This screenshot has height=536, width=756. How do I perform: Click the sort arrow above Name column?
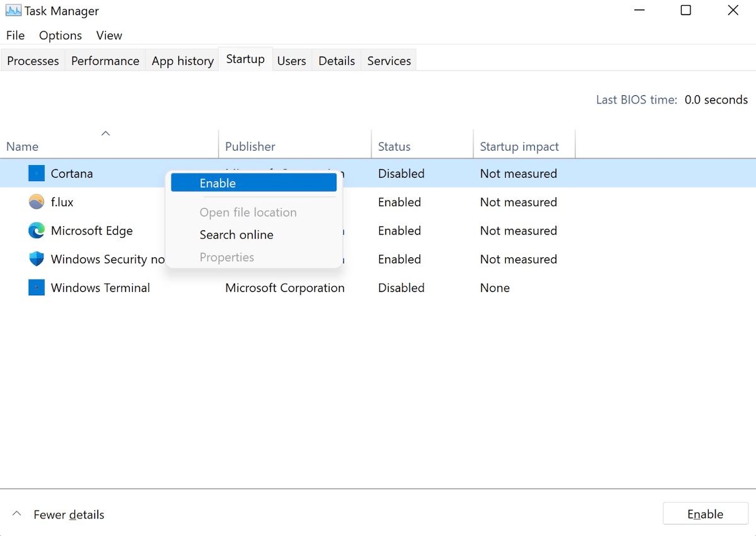[x=105, y=133]
